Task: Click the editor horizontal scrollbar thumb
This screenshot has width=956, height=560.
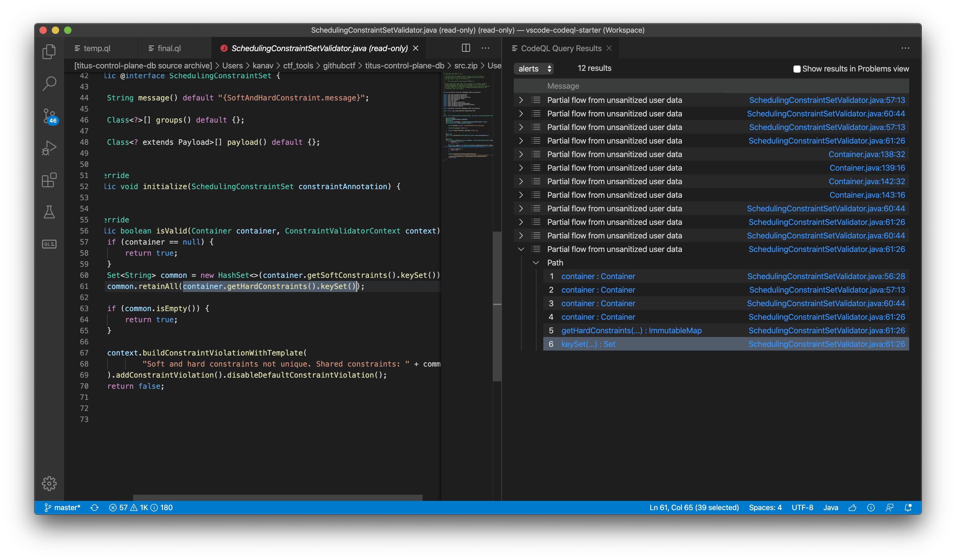Action: [277, 497]
